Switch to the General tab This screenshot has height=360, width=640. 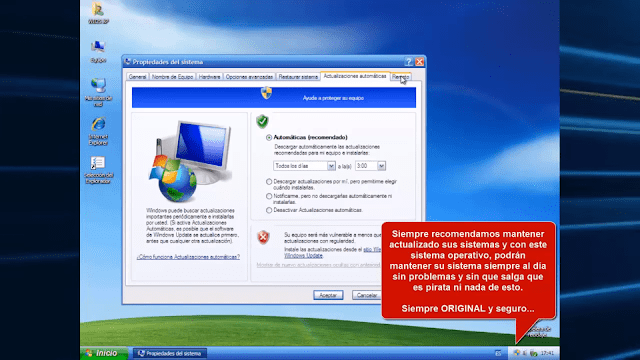pos(138,77)
